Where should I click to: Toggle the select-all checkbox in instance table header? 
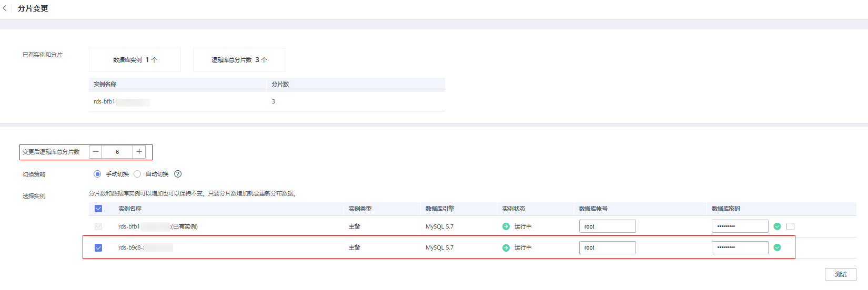tap(98, 209)
